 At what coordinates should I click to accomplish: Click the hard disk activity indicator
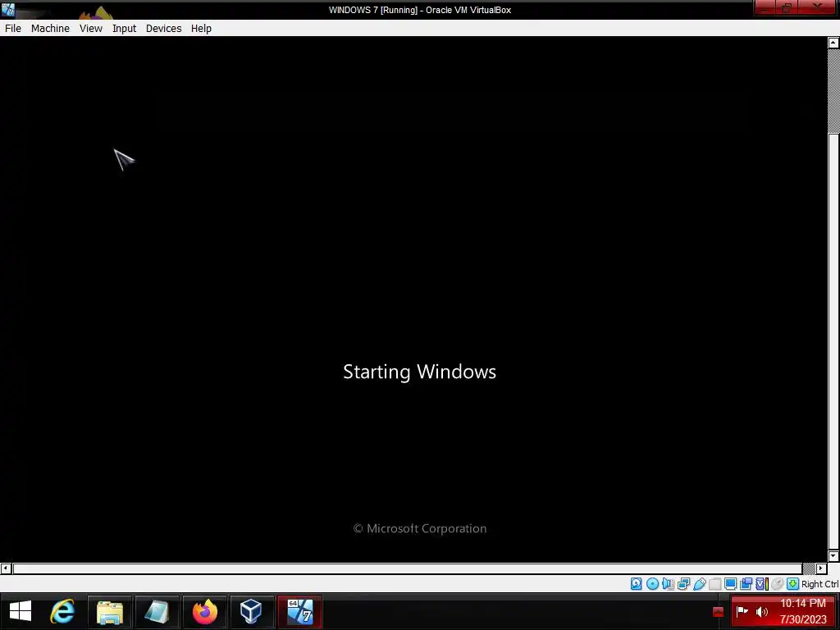636,584
